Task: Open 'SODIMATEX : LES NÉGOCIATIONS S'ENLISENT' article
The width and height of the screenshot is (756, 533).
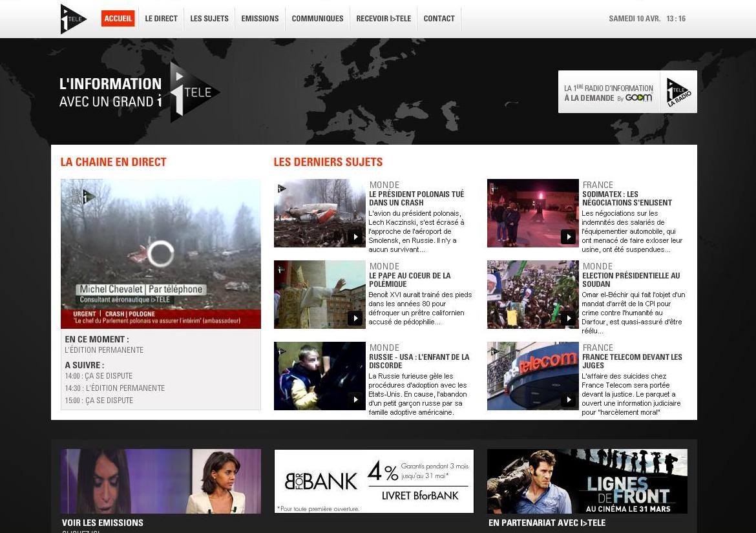Action: [x=627, y=198]
